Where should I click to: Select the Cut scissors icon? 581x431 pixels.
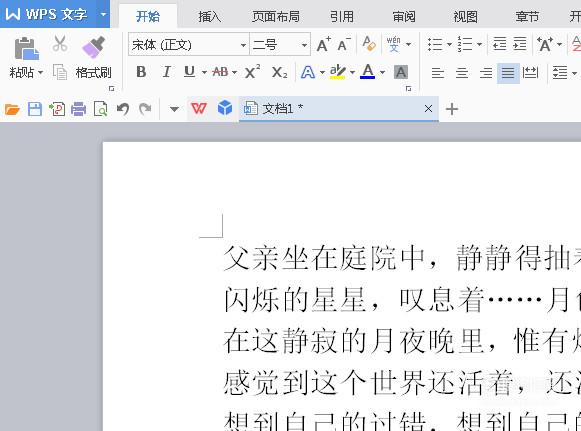click(60, 44)
